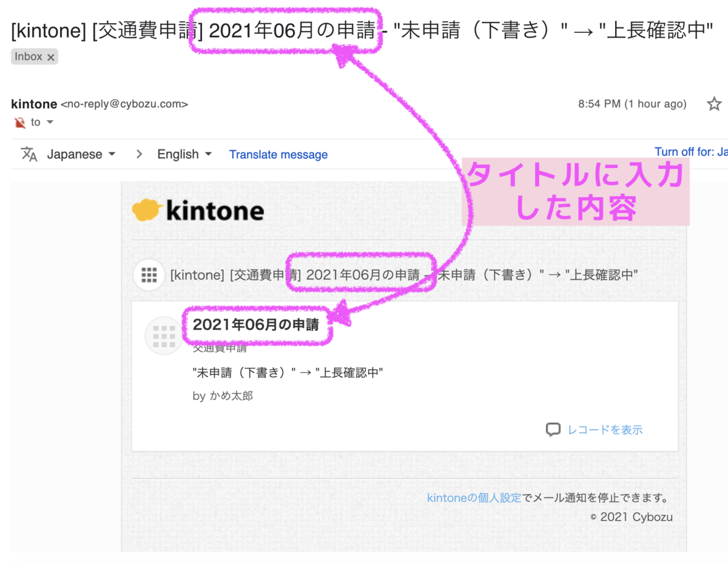Viewport: 728px width, 562px height.
Task: Click the gray app icon in record card
Action: click(164, 336)
